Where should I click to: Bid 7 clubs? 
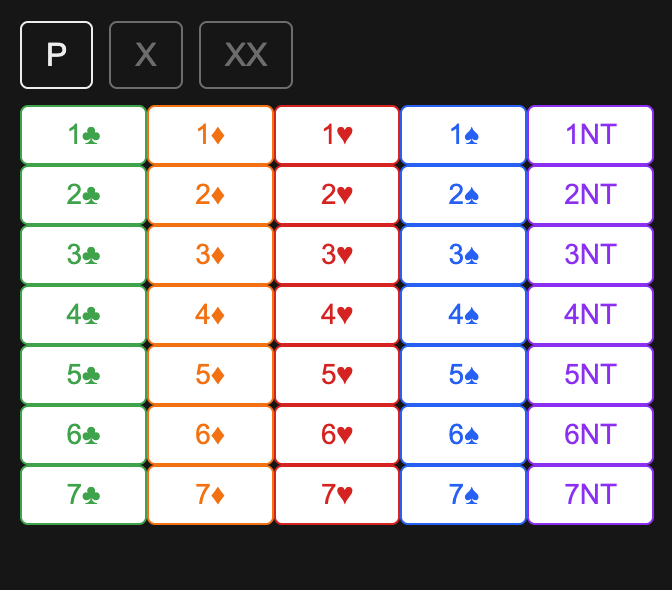point(84,495)
